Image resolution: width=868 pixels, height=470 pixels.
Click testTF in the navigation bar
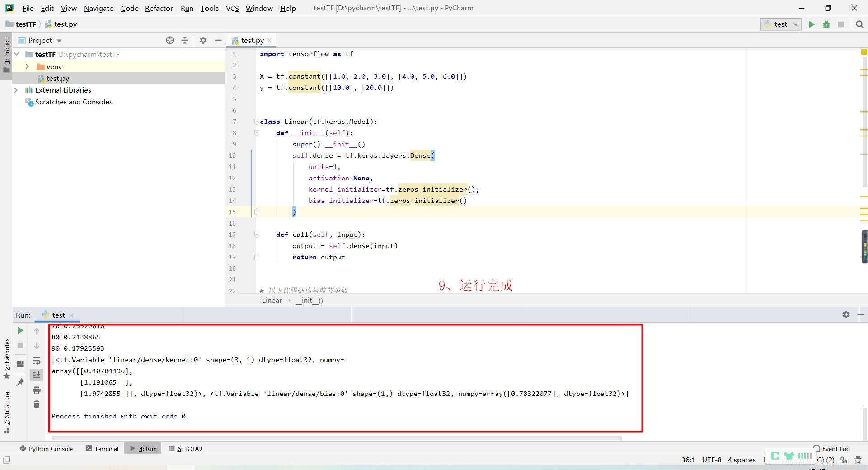point(26,24)
